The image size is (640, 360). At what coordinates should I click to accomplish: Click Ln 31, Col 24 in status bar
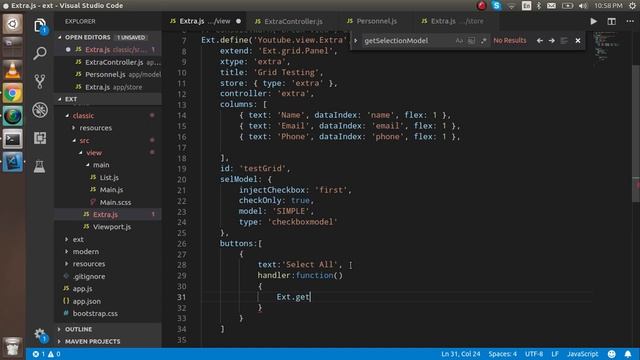click(460, 354)
